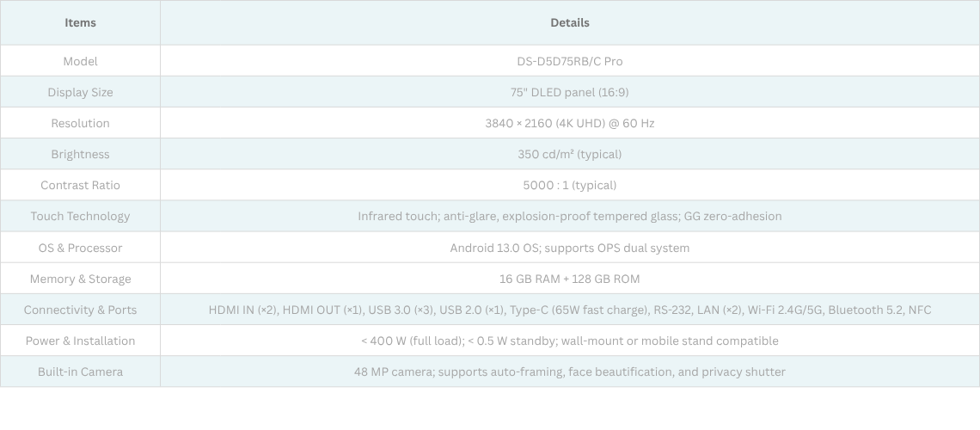
Task: Select the Connectivity & Ports row label
Action: point(80,310)
